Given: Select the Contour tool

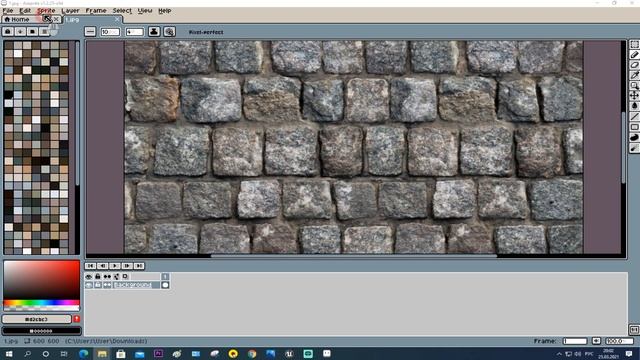Looking at the screenshot, I should (634, 138).
